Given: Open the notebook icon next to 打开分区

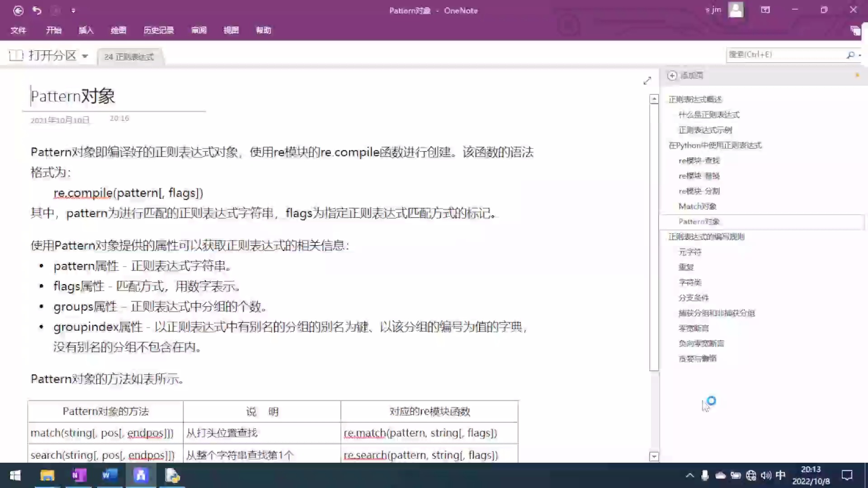Looking at the screenshot, I should (15, 55).
